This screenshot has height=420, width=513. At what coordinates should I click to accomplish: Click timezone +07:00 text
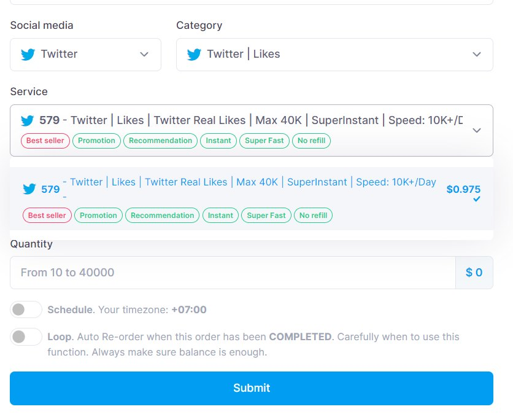click(x=189, y=309)
